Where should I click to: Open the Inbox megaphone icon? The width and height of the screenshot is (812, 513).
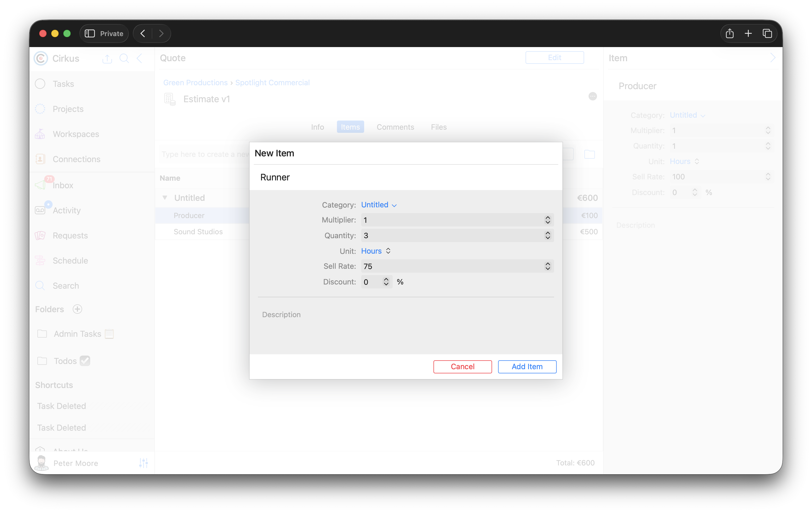point(40,185)
